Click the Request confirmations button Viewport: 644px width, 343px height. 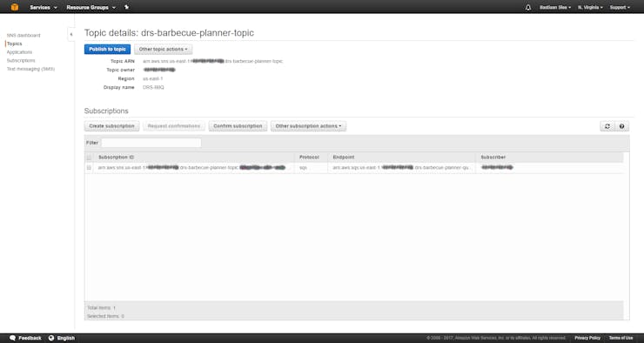174,126
